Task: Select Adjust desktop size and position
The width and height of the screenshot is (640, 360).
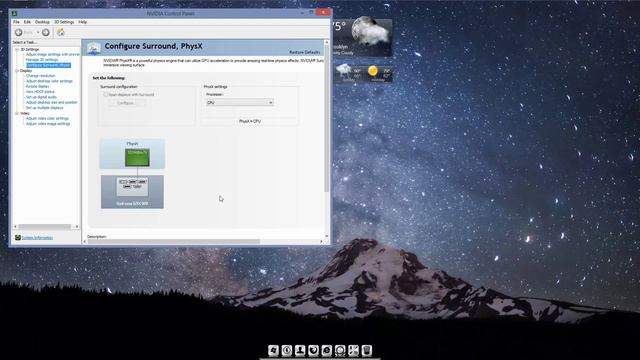Action: pyautogui.click(x=51, y=102)
